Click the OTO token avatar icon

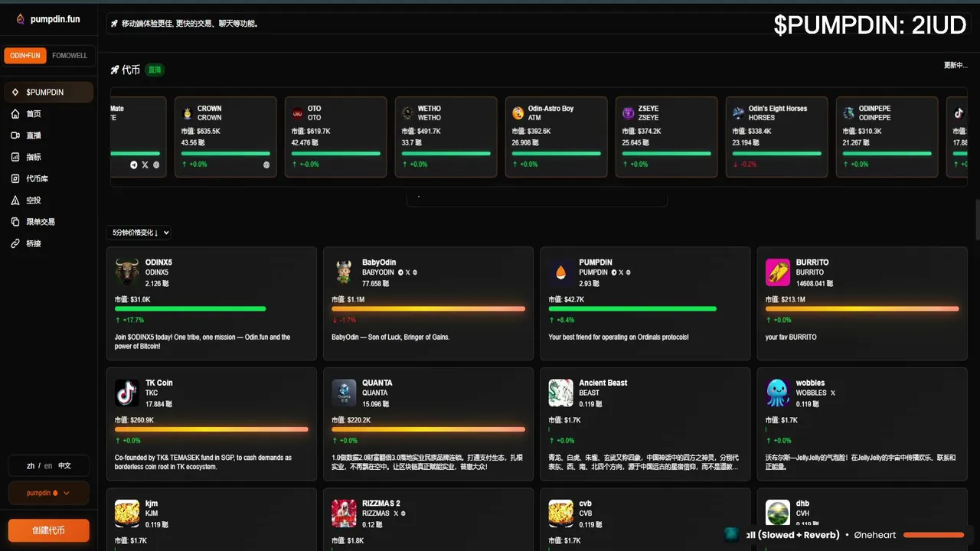[x=298, y=113]
